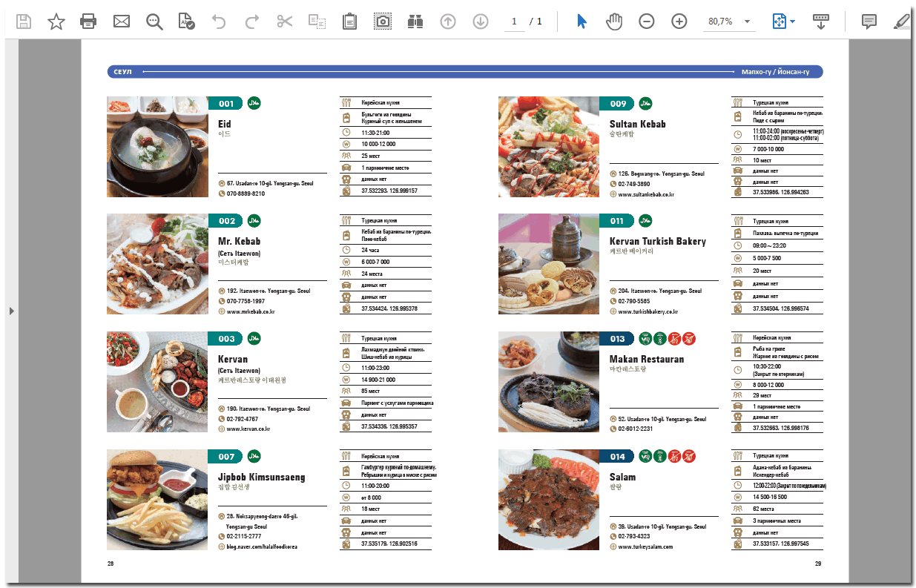The width and height of the screenshot is (916, 588).
Task: Print the document using the printer icon
Action: pos(89,22)
